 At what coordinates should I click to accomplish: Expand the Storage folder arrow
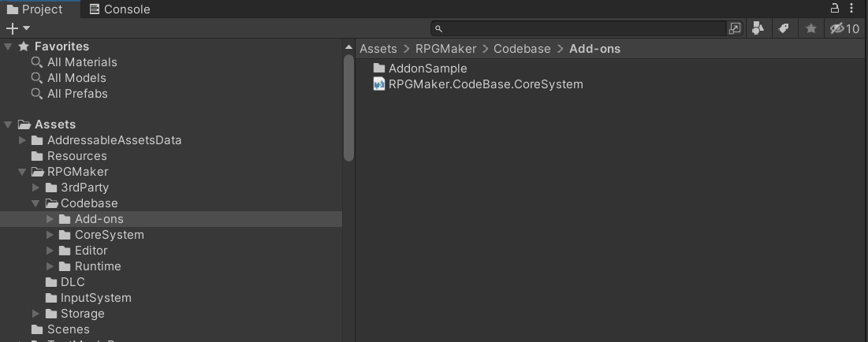pyautogui.click(x=36, y=314)
